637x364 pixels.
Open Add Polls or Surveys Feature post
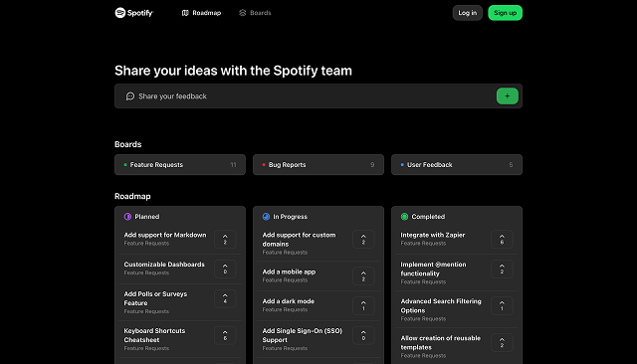click(155, 298)
